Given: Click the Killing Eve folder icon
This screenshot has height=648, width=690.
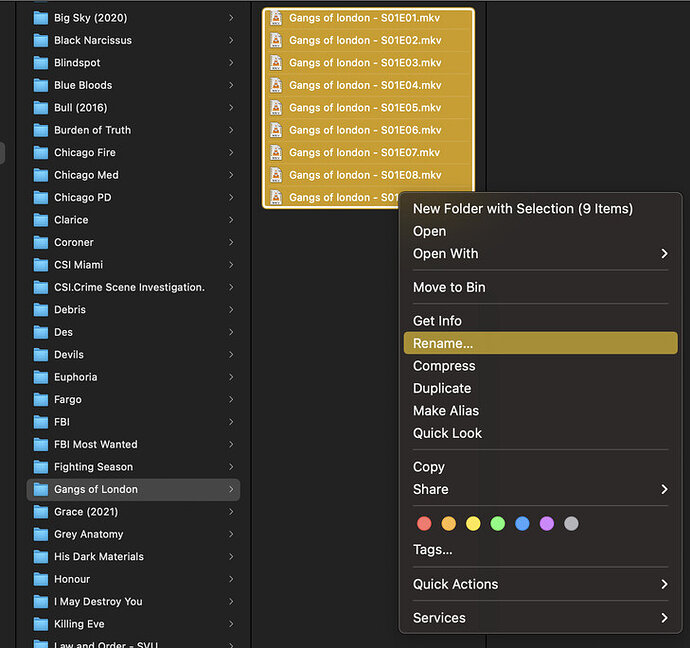Looking at the screenshot, I should point(41,624).
